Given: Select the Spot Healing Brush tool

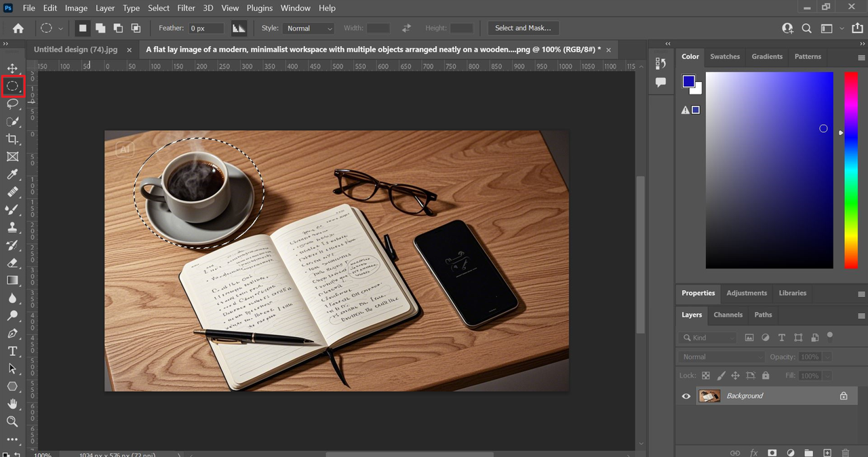Looking at the screenshot, I should coord(12,192).
